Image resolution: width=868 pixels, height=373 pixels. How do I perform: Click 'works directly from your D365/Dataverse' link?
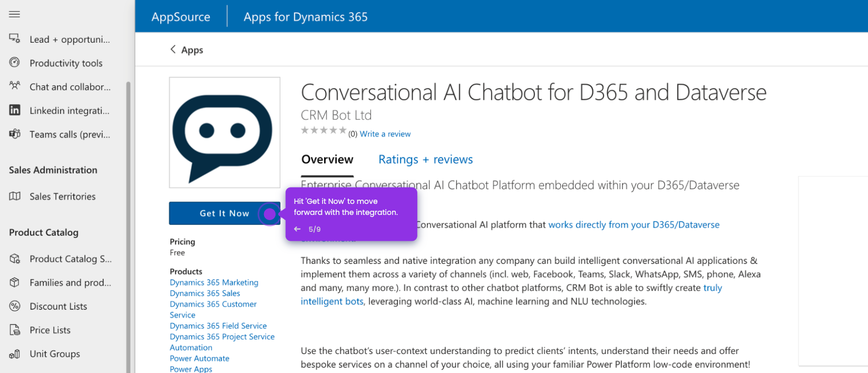click(x=634, y=225)
